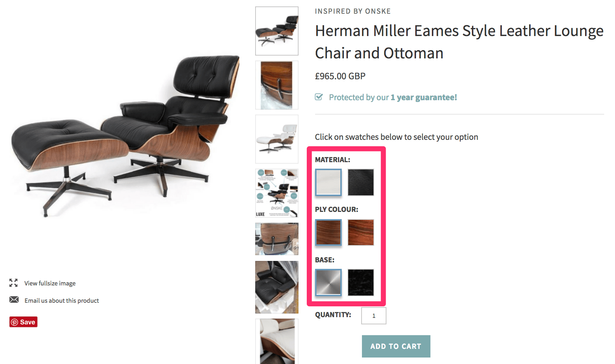Click the Pinterest Save button
Screen dimensions: 615x364
pyautogui.click(x=23, y=322)
